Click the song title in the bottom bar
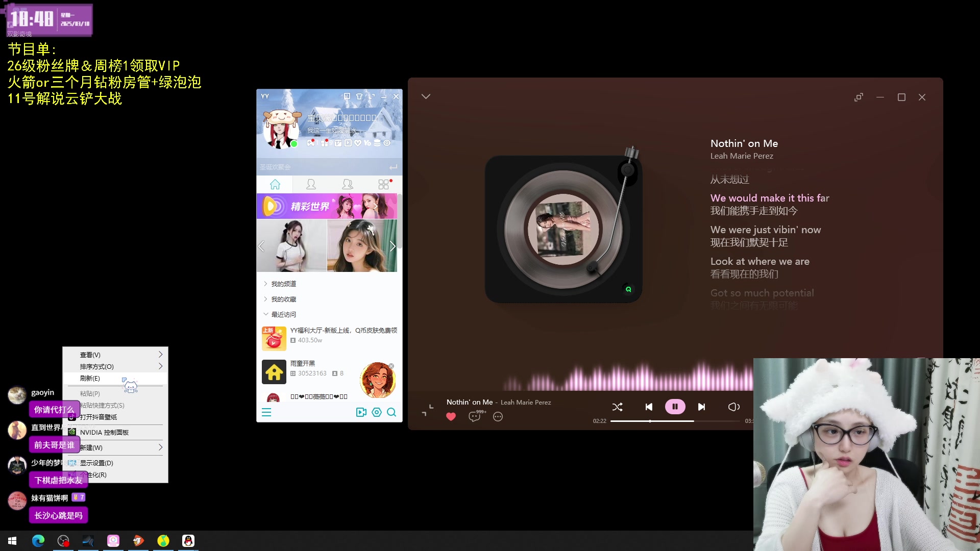Screen dimensions: 980x551 [x=470, y=402]
